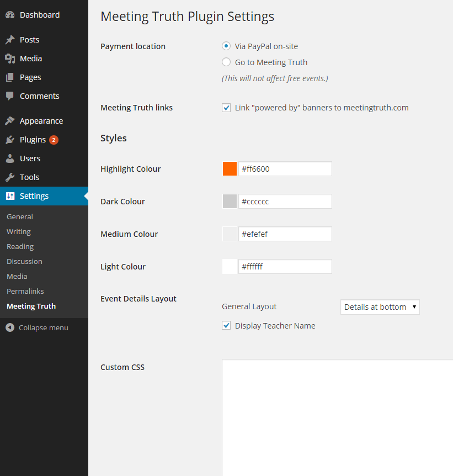Open the Settings menu

click(x=44, y=196)
